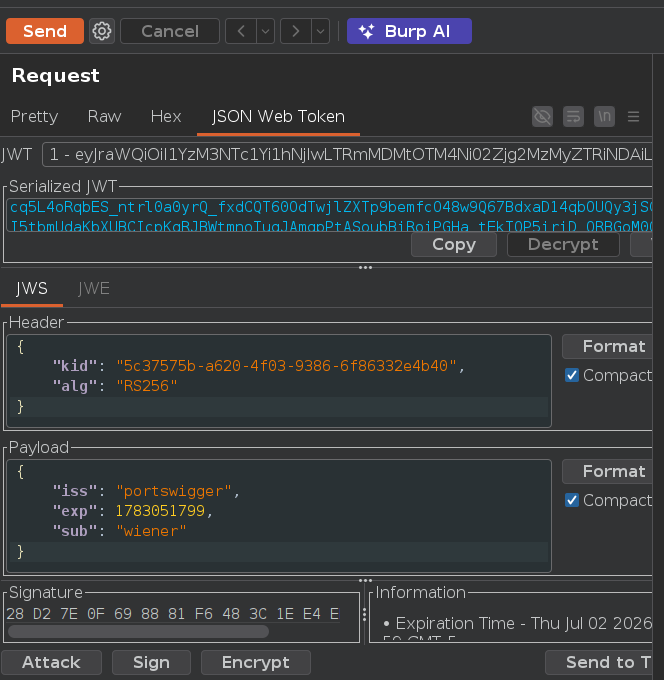Open request settings gear icon
Image resolution: width=664 pixels, height=680 pixels.
pos(102,31)
